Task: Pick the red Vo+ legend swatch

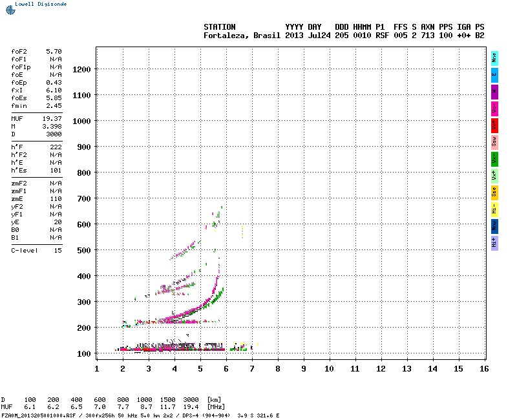Action: [x=494, y=125]
